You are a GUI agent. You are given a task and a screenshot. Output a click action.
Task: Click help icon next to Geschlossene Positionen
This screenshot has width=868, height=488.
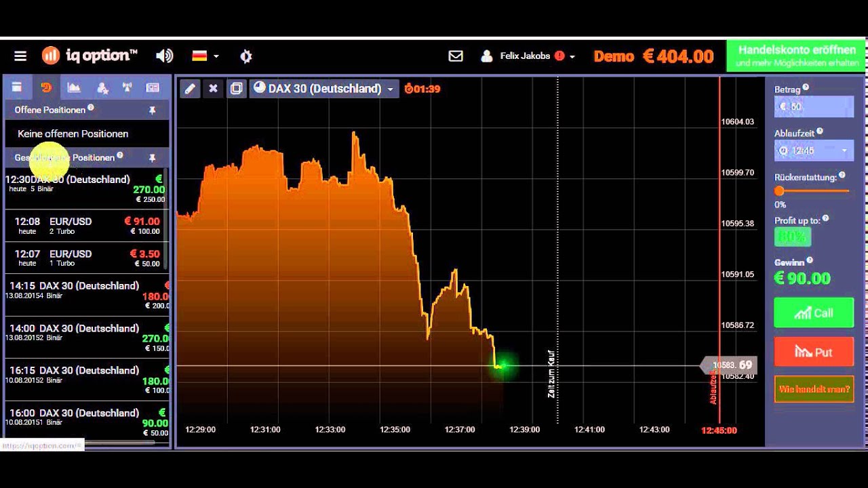click(120, 155)
